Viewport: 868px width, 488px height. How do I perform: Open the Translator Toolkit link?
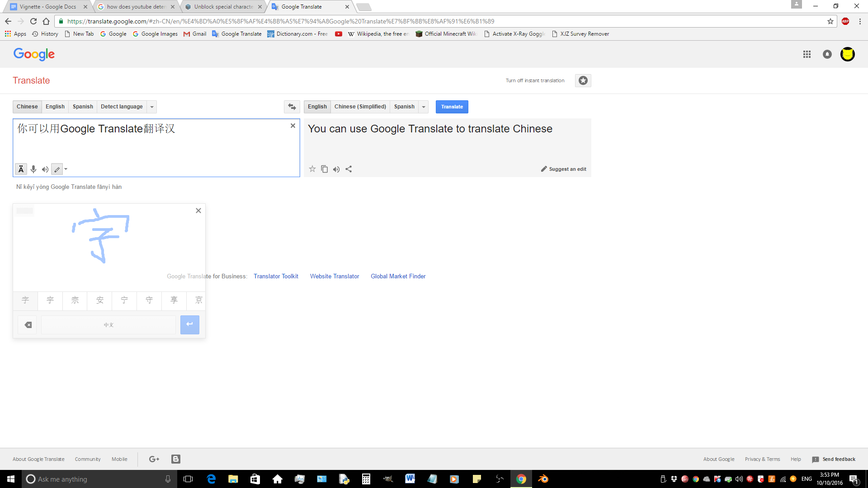[x=276, y=276]
